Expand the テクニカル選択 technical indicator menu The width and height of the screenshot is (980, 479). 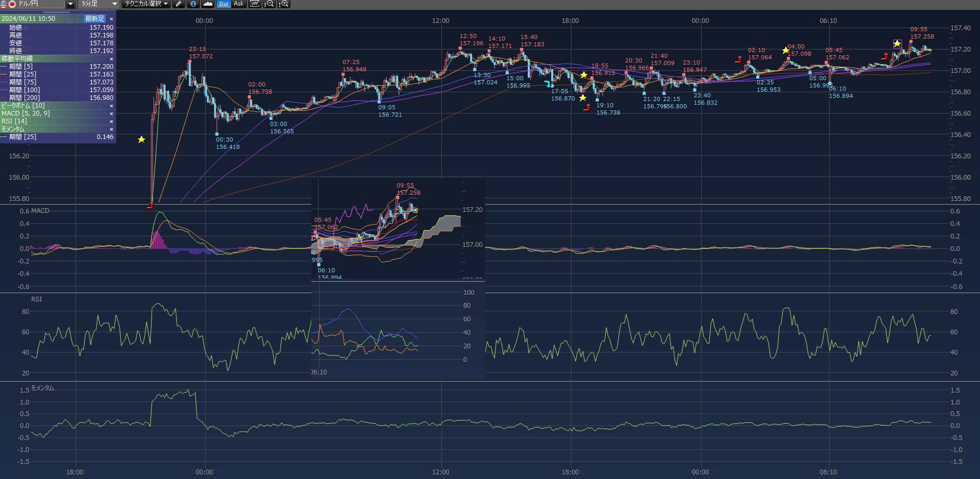pos(146,4)
